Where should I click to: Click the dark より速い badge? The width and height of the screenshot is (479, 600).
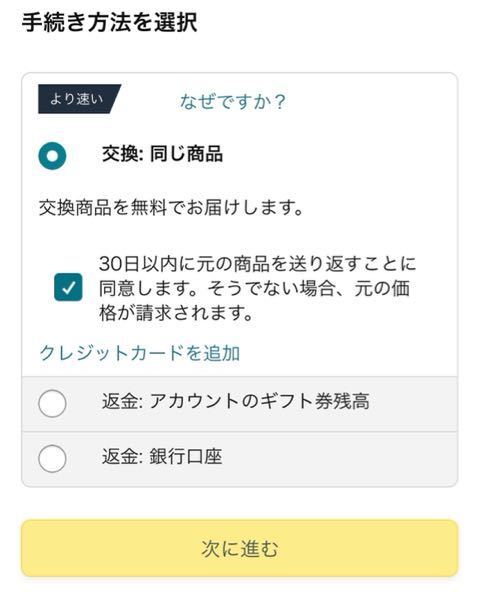coord(79,99)
